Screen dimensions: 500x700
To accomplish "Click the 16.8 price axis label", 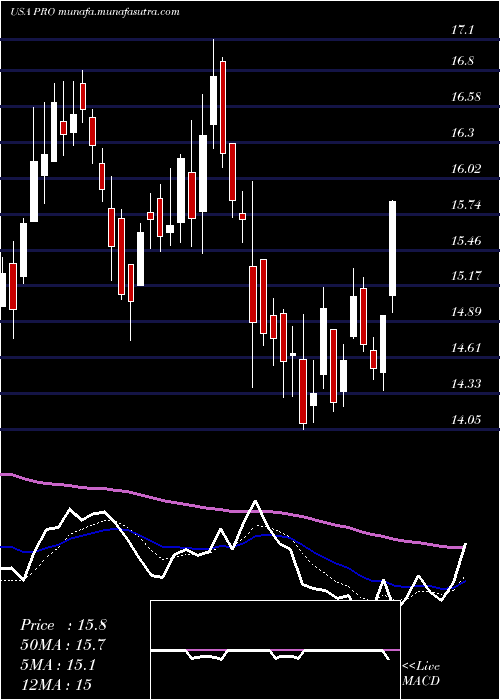I will point(463,61).
